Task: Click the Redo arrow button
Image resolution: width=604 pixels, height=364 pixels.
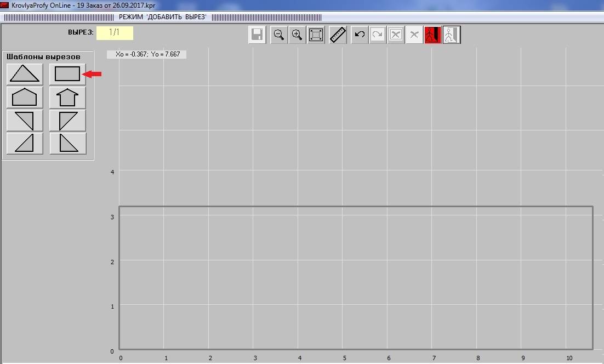Action: pyautogui.click(x=378, y=35)
